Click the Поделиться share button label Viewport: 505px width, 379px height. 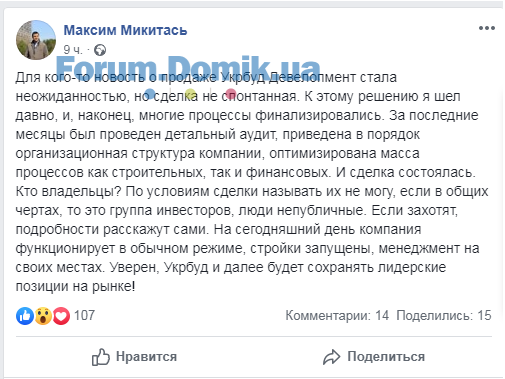[x=386, y=357]
